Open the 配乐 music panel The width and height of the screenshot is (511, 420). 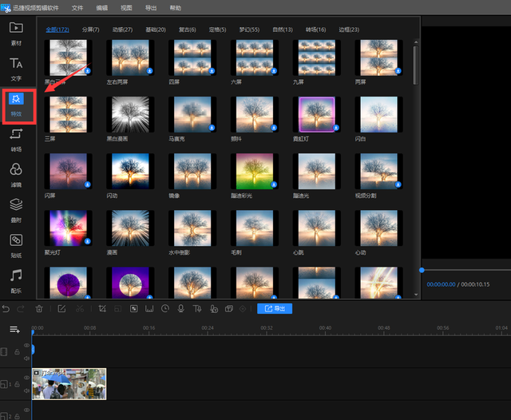pos(16,282)
